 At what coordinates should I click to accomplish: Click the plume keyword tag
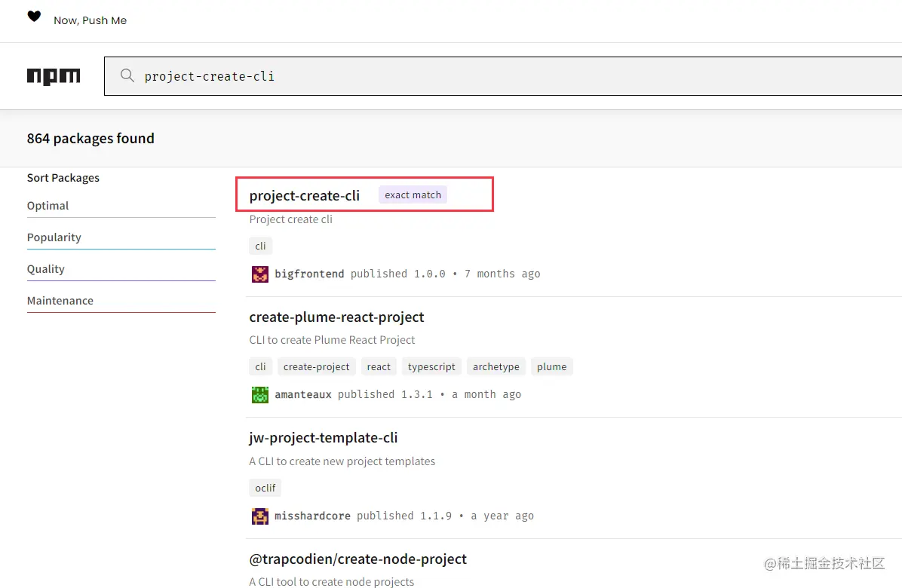coord(551,366)
